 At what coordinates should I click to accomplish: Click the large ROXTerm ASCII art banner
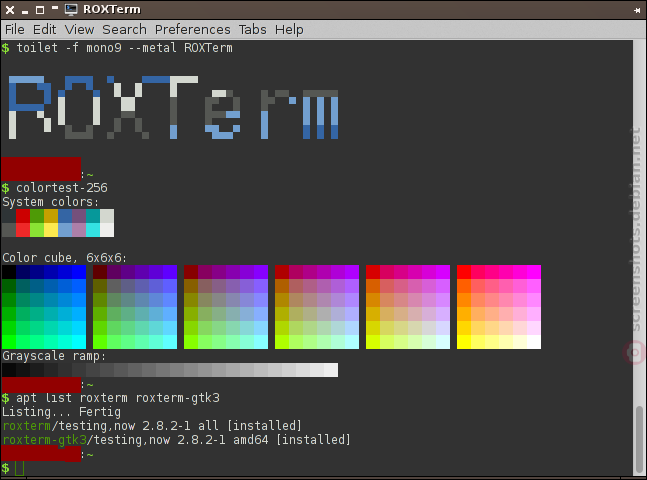coord(173,107)
